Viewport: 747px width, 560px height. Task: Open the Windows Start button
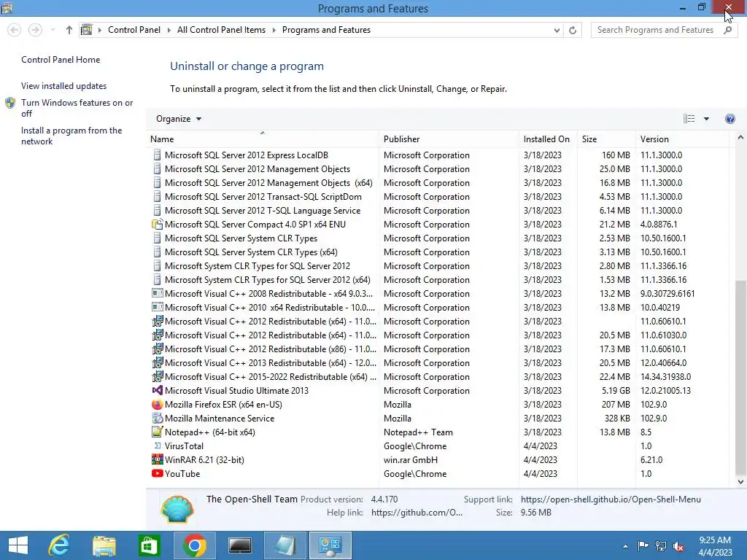(x=18, y=545)
